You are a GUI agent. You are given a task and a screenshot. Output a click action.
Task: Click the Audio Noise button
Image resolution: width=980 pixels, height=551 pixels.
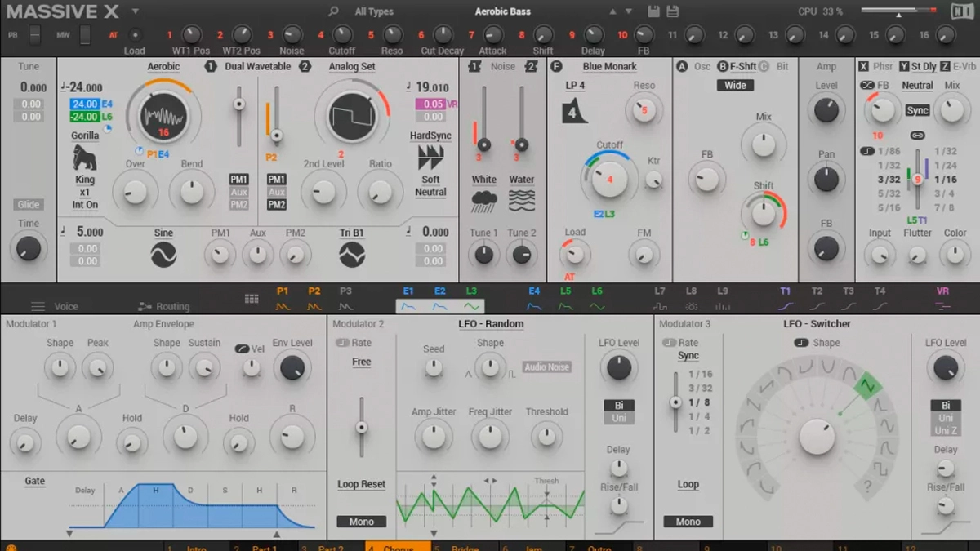tap(547, 367)
